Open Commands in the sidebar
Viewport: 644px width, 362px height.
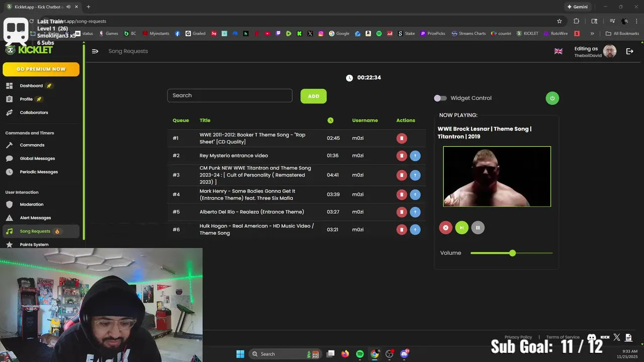[x=32, y=145]
